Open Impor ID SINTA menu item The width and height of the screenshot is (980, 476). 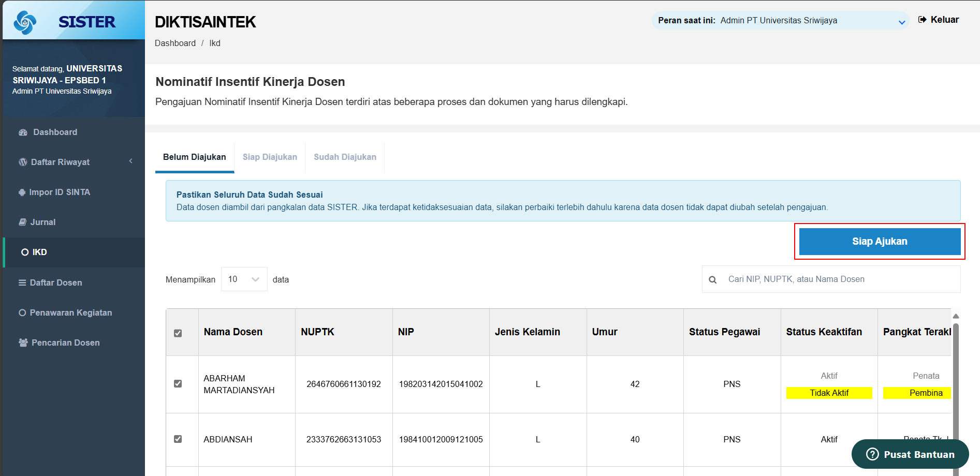74,192
